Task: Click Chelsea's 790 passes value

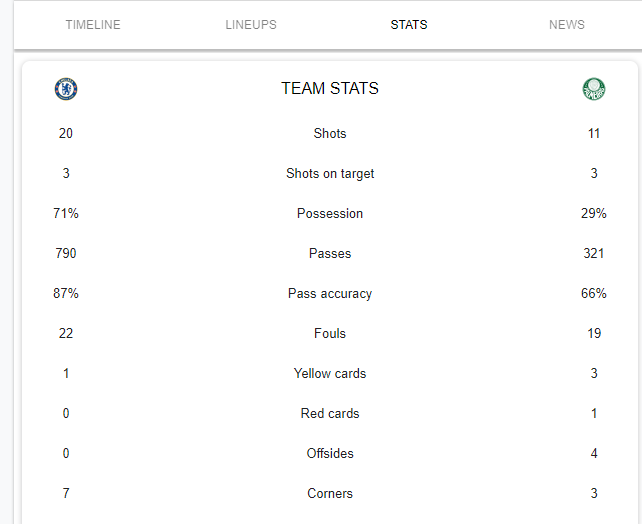Action: pos(66,253)
